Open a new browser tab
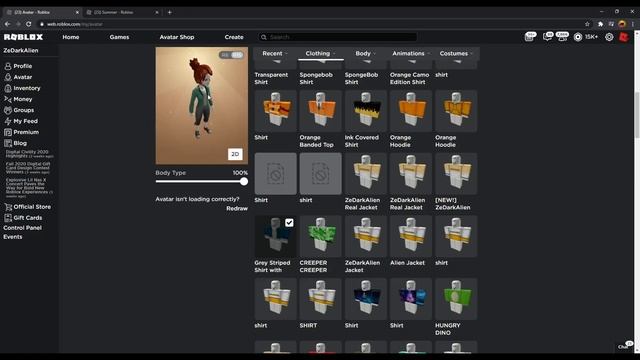This screenshot has width=640, height=360. [x=169, y=12]
